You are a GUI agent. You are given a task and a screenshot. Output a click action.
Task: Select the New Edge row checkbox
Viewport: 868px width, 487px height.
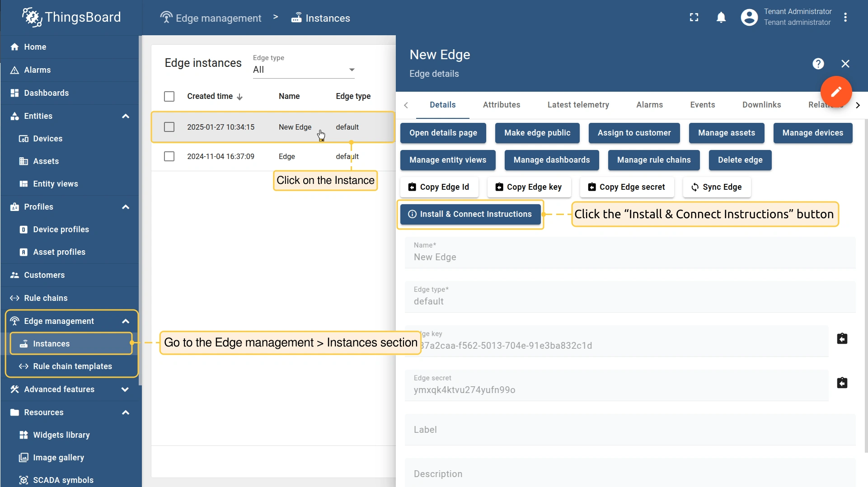[169, 127]
